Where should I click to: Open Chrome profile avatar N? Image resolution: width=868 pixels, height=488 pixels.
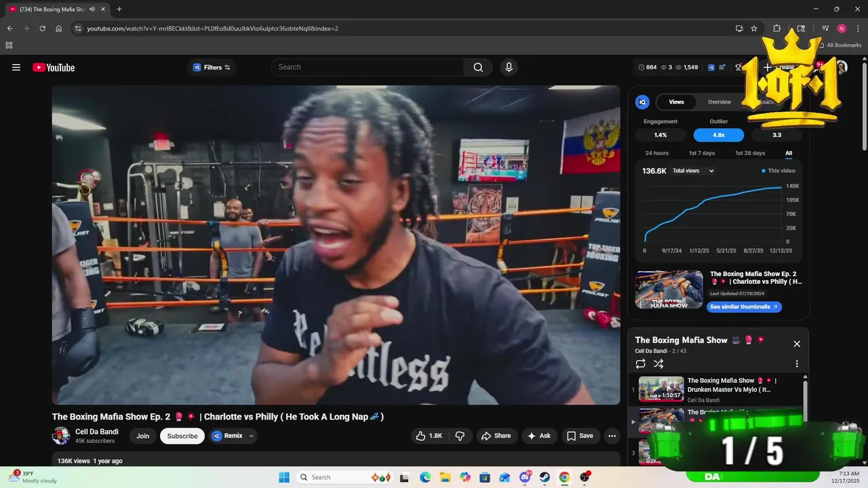(842, 28)
